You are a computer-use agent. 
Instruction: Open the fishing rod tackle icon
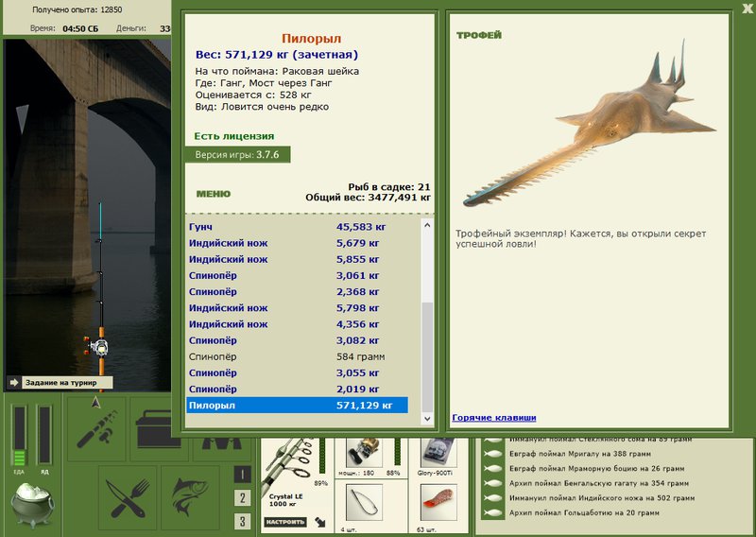pyautogui.click(x=96, y=428)
